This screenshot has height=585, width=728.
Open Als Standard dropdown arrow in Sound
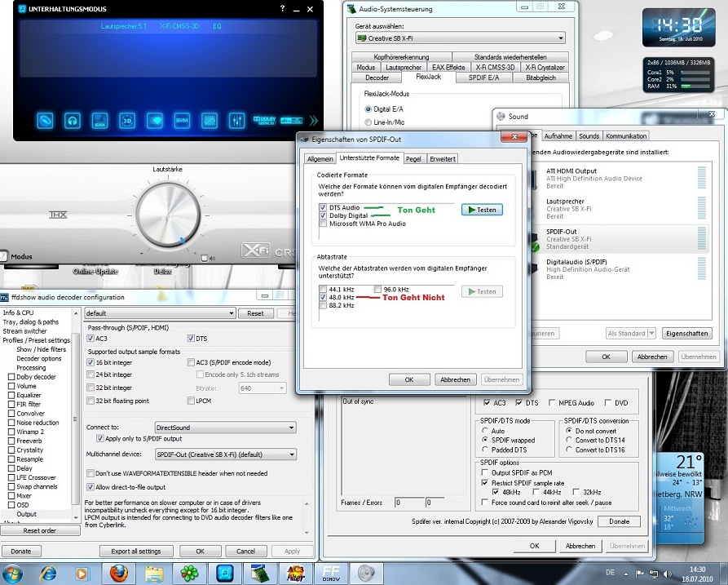click(651, 333)
